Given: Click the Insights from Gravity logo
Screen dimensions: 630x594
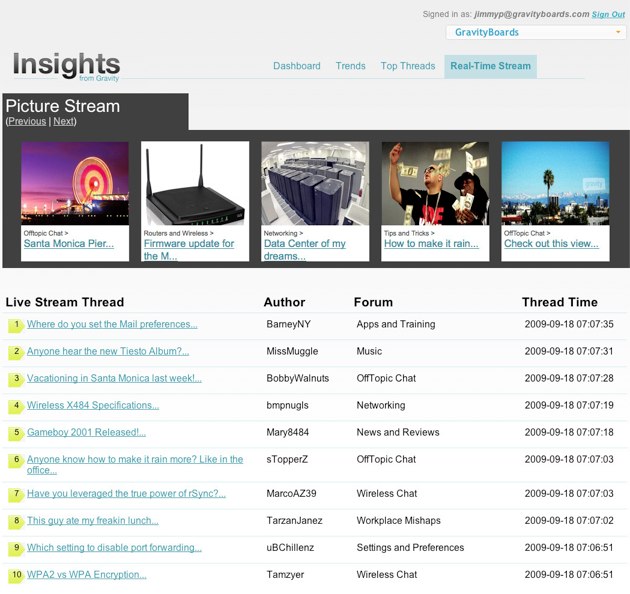Looking at the screenshot, I should (x=66, y=66).
